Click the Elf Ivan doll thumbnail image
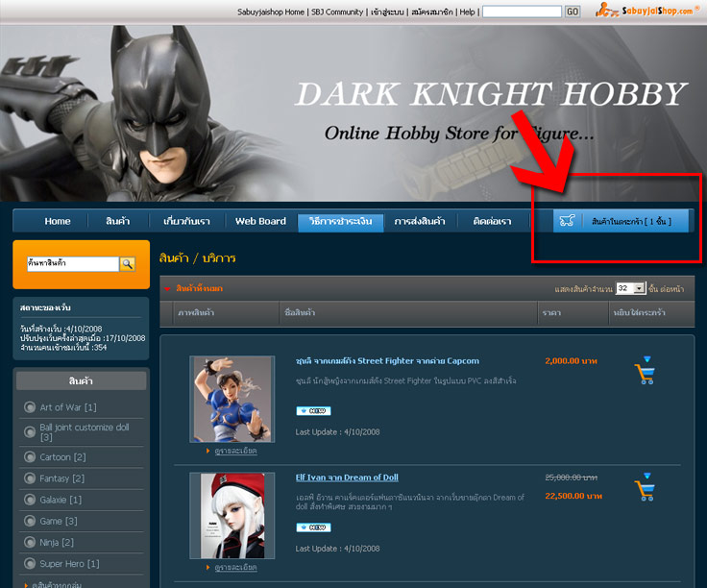Image resolution: width=707 pixels, height=588 pixels. pos(232,515)
